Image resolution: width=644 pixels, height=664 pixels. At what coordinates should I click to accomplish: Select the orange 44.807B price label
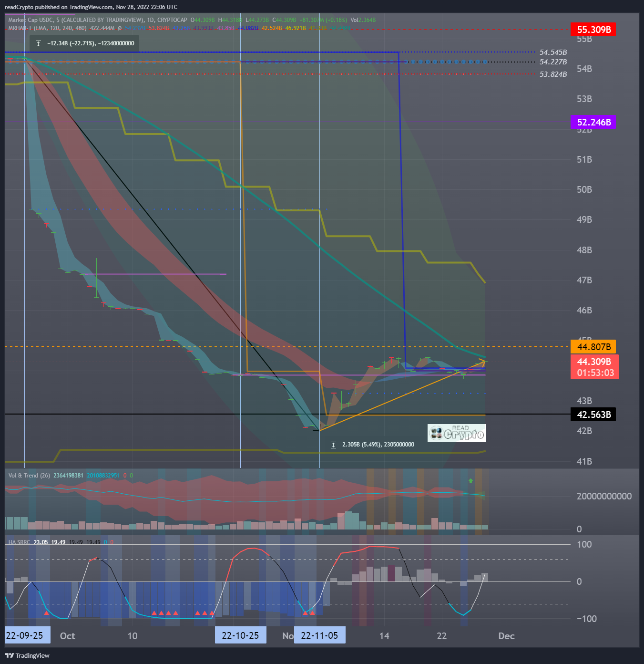point(593,347)
